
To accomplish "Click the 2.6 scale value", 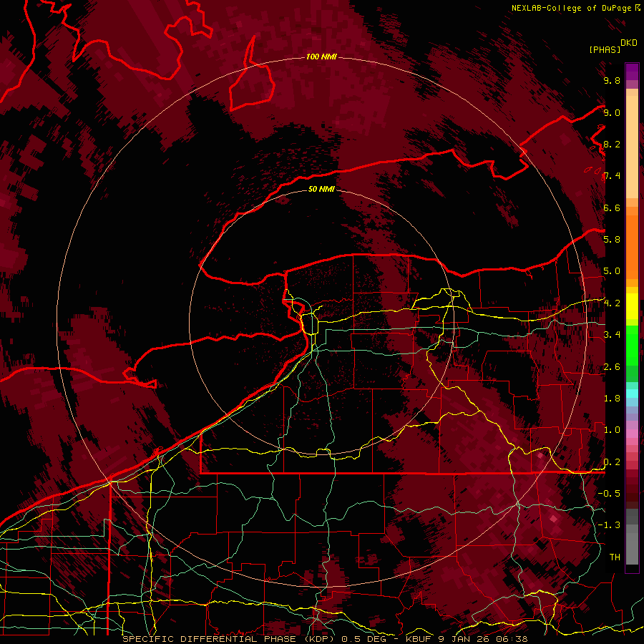I will click(x=612, y=366).
